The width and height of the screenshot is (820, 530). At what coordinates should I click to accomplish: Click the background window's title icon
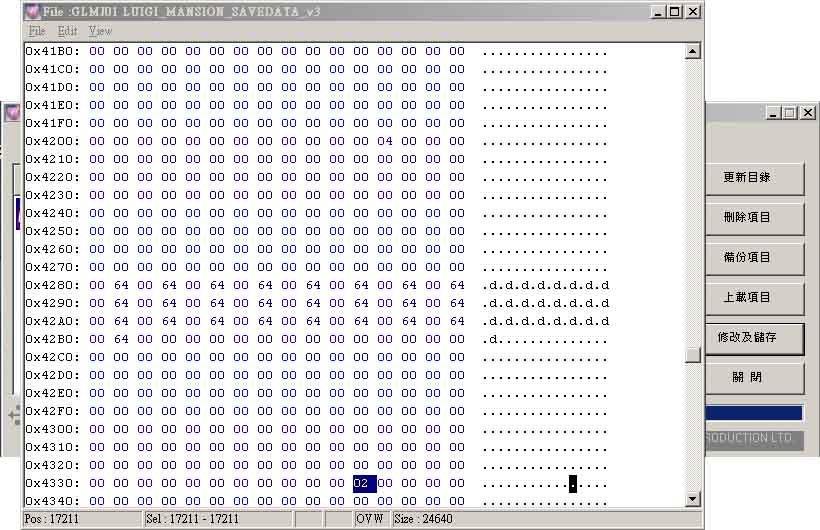point(13,112)
